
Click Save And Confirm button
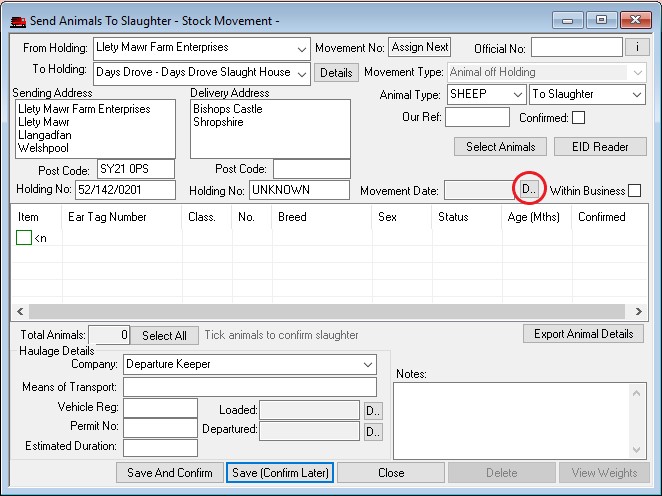coord(169,473)
